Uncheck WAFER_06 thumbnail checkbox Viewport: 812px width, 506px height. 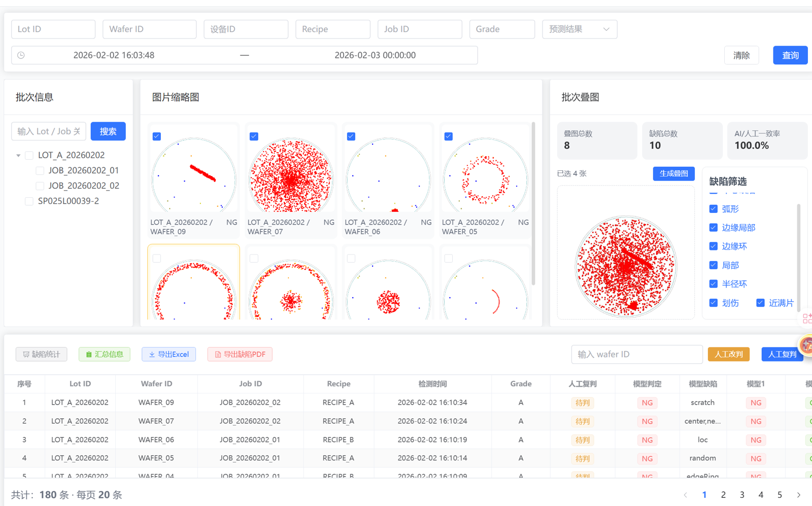pyautogui.click(x=351, y=136)
